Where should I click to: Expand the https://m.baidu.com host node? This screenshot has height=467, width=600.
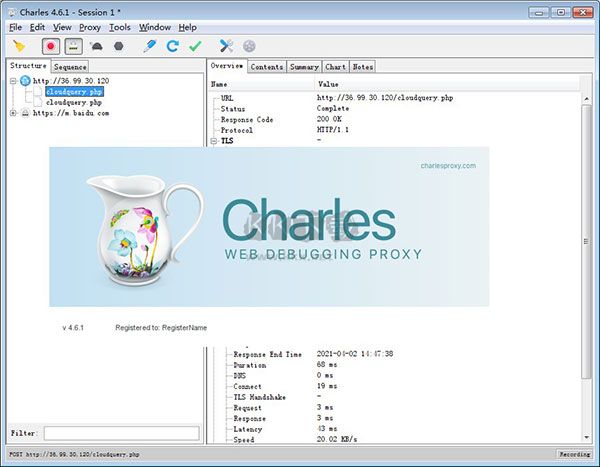coord(13,113)
